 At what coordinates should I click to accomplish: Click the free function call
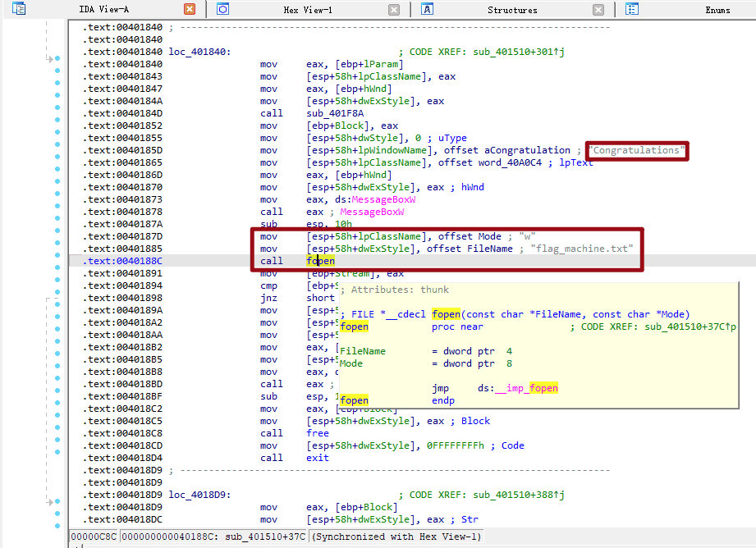(x=318, y=433)
